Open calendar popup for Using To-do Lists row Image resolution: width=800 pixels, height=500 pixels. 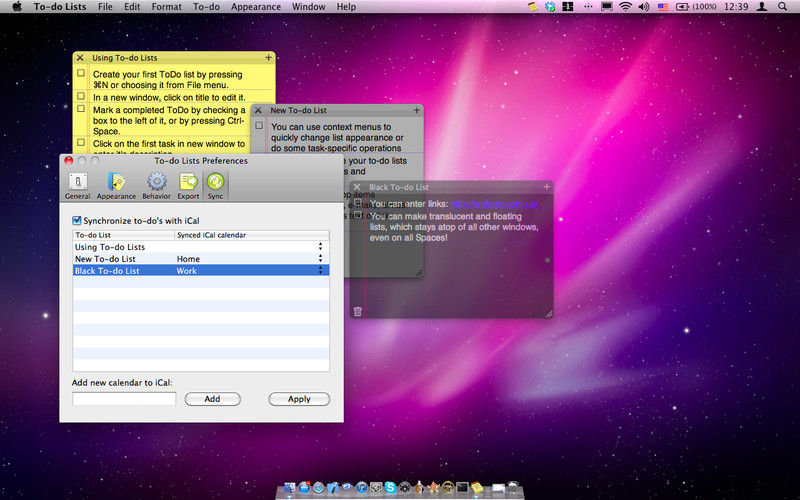pos(320,246)
